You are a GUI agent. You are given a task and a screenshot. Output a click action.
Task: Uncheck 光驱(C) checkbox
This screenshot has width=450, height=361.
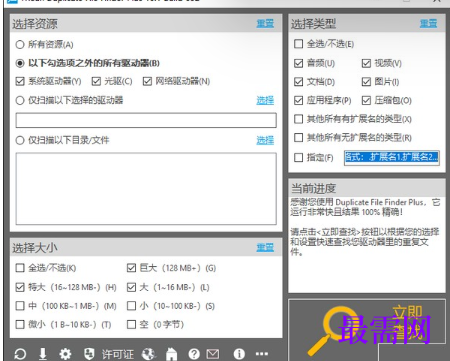(x=96, y=81)
